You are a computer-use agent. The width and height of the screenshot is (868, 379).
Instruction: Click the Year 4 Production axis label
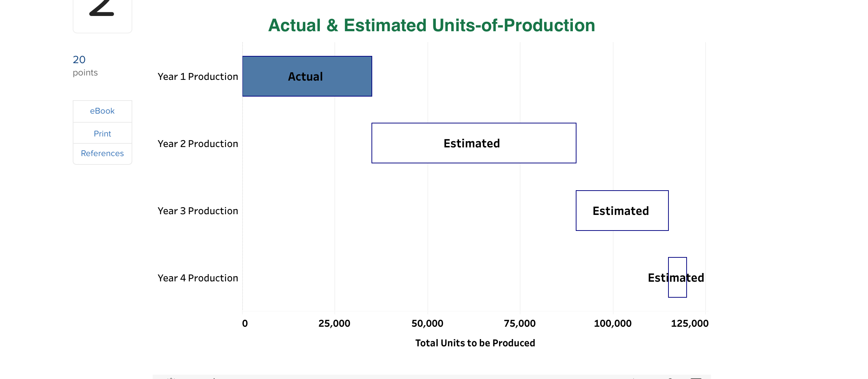(198, 278)
